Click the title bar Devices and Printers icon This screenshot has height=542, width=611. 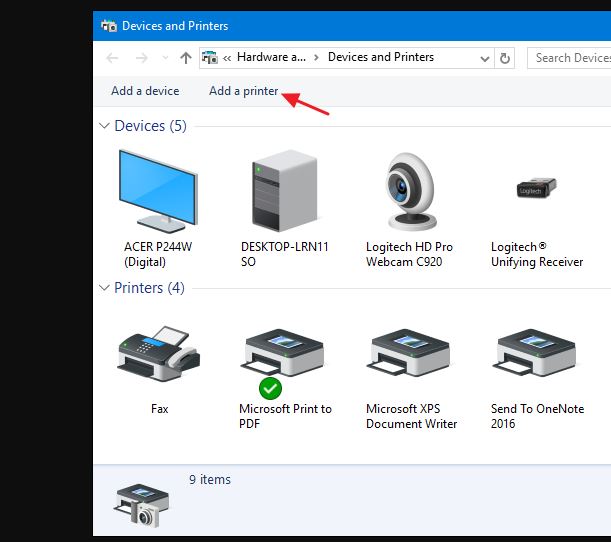point(109,26)
